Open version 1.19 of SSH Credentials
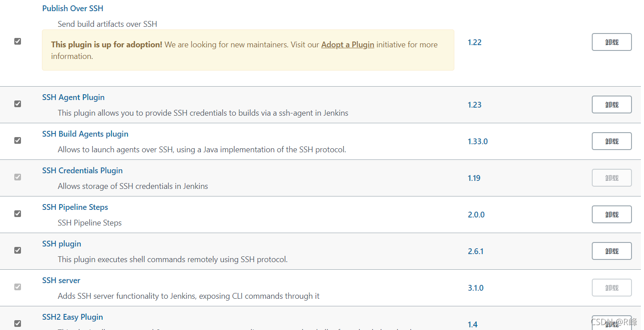The height and width of the screenshot is (330, 644). pos(474,178)
